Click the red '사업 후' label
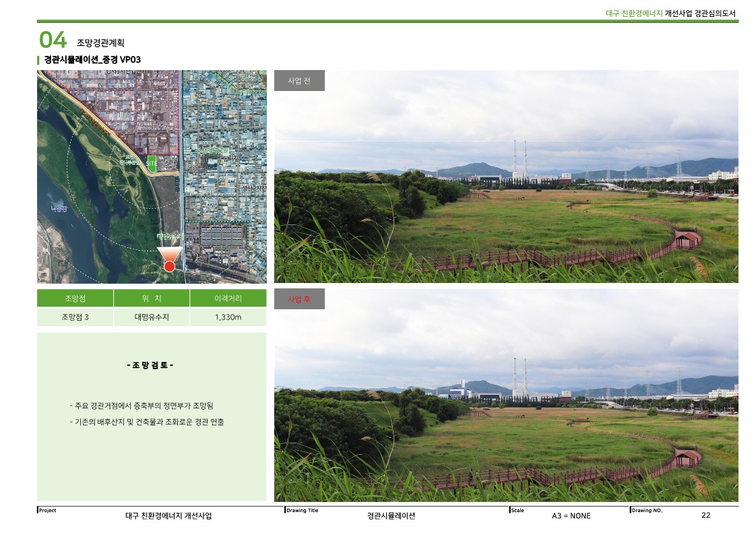Image resolution: width=756 pixels, height=535 pixels. coord(299,299)
